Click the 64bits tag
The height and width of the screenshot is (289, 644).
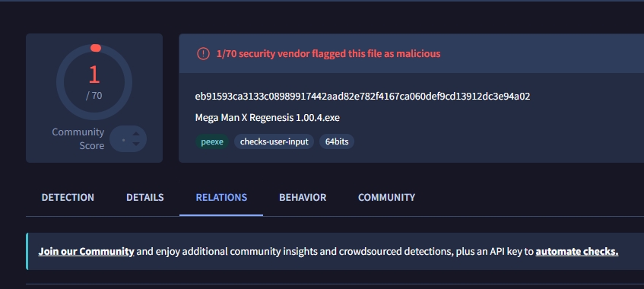(x=337, y=141)
